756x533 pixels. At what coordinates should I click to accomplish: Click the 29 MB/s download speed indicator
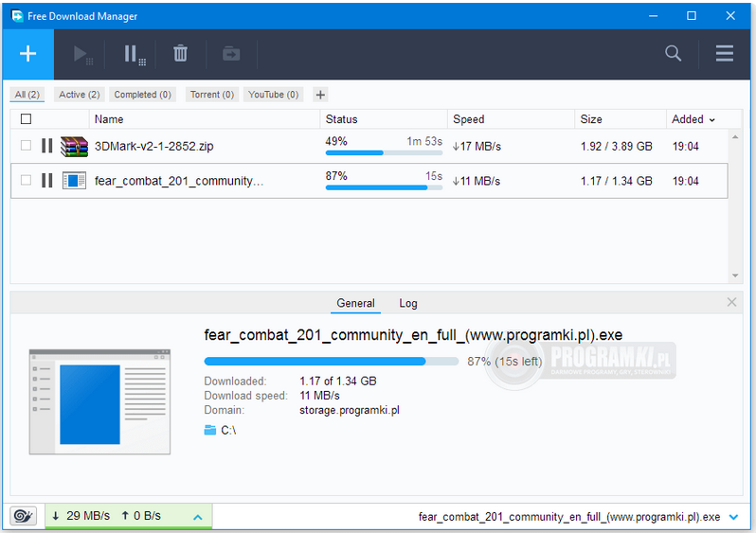coord(81,516)
